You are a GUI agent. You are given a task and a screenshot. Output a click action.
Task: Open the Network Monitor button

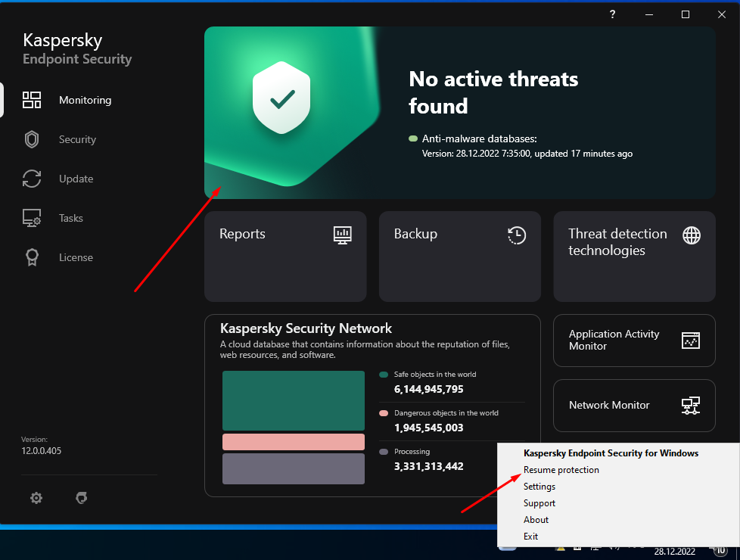click(x=635, y=406)
